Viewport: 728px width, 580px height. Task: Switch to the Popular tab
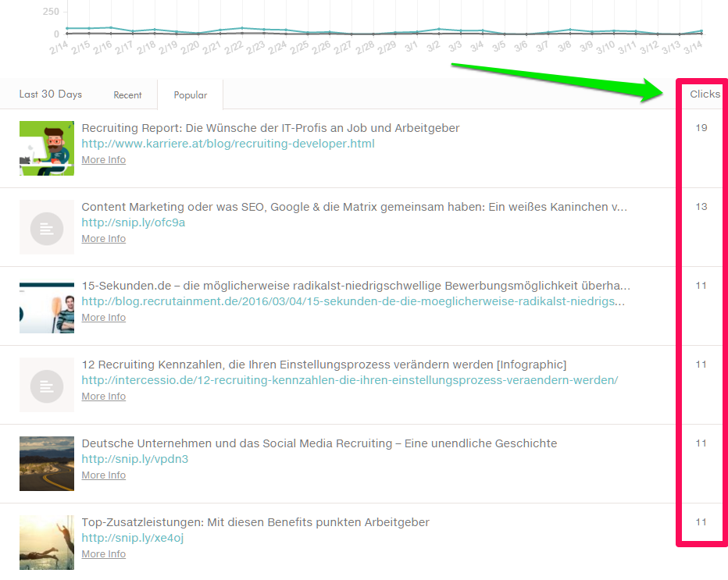pos(190,94)
